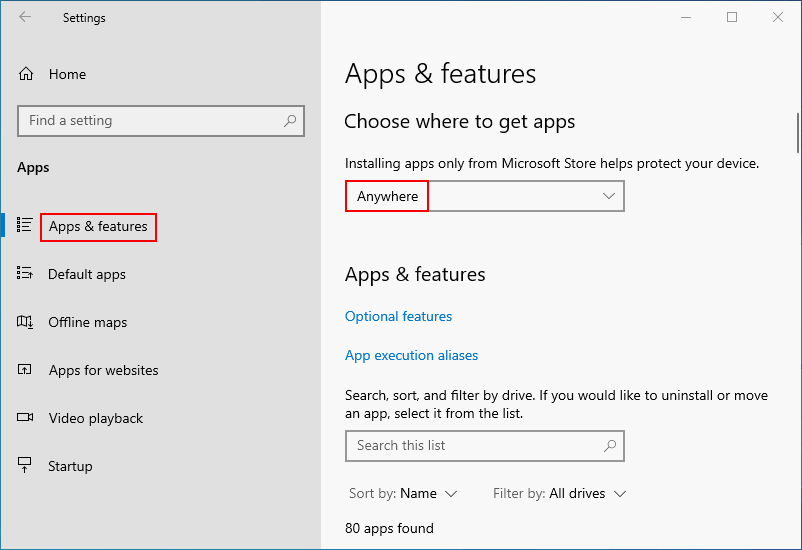The image size is (802, 550).
Task: Go to Offline maps settings page
Action: coord(88,322)
